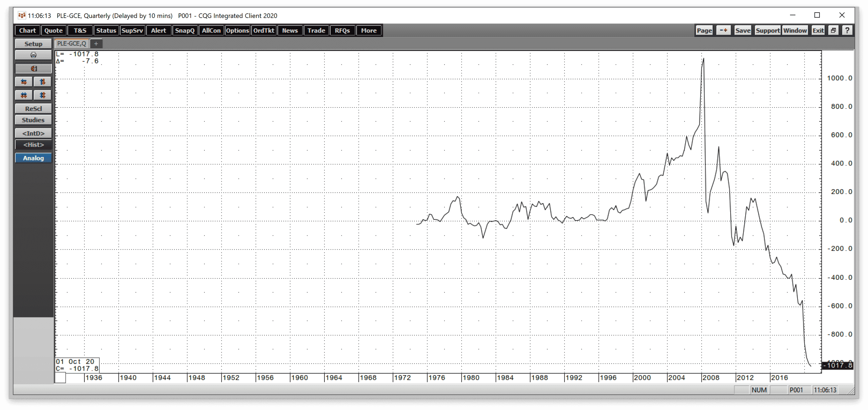Click the ReScl rescale button
The image size is (868, 410).
pyautogui.click(x=33, y=109)
